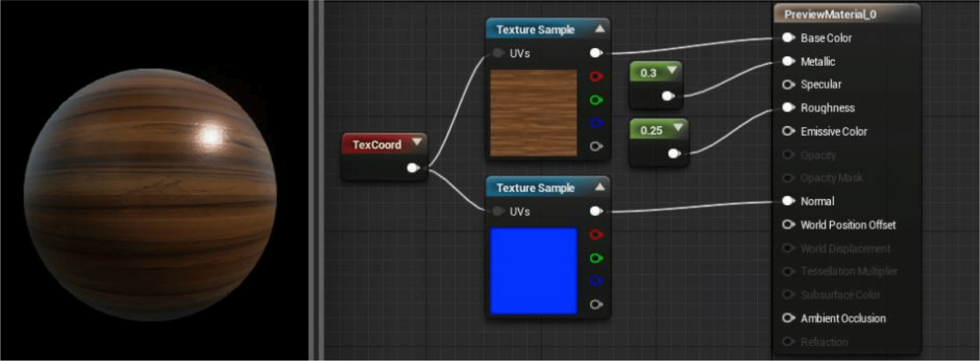
Task: Click the Base Color label
Action: click(826, 38)
